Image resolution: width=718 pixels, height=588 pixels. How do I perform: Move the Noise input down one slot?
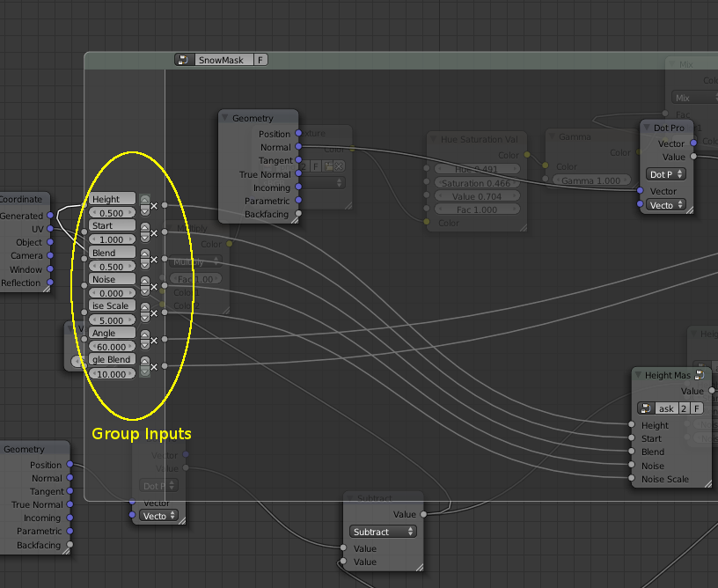144,291
